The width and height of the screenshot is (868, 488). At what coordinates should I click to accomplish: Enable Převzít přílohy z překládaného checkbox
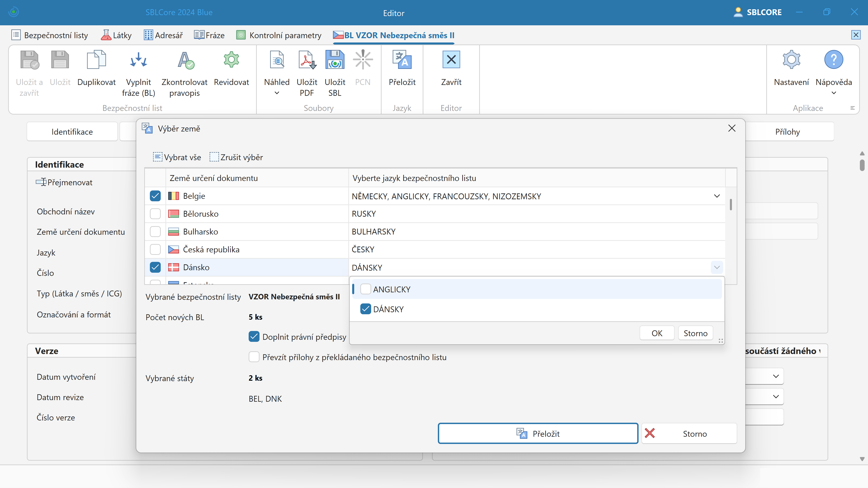tap(254, 357)
